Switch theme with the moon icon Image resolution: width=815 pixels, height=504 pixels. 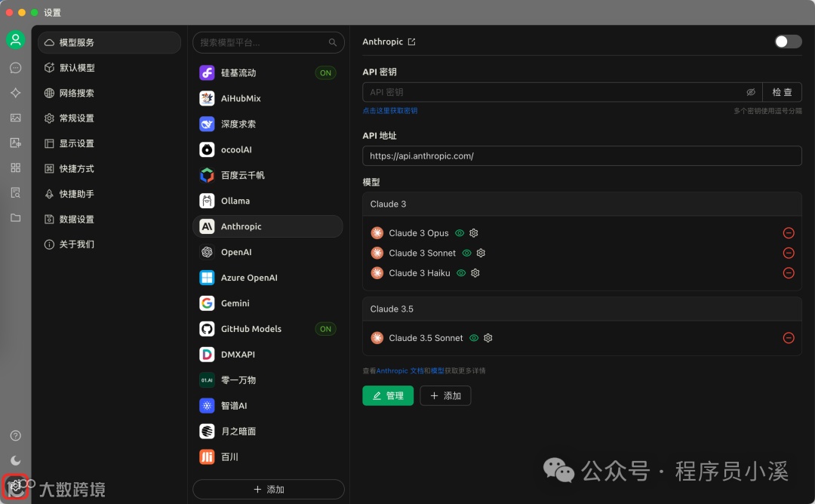point(16,460)
